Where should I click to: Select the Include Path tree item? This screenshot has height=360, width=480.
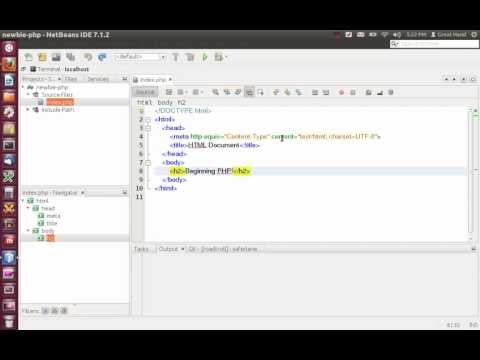[57, 109]
